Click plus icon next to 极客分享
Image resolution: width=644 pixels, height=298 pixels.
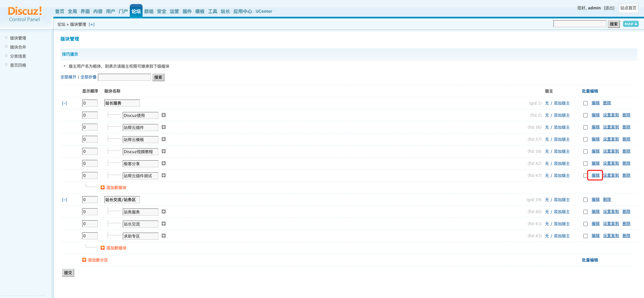[x=164, y=163]
